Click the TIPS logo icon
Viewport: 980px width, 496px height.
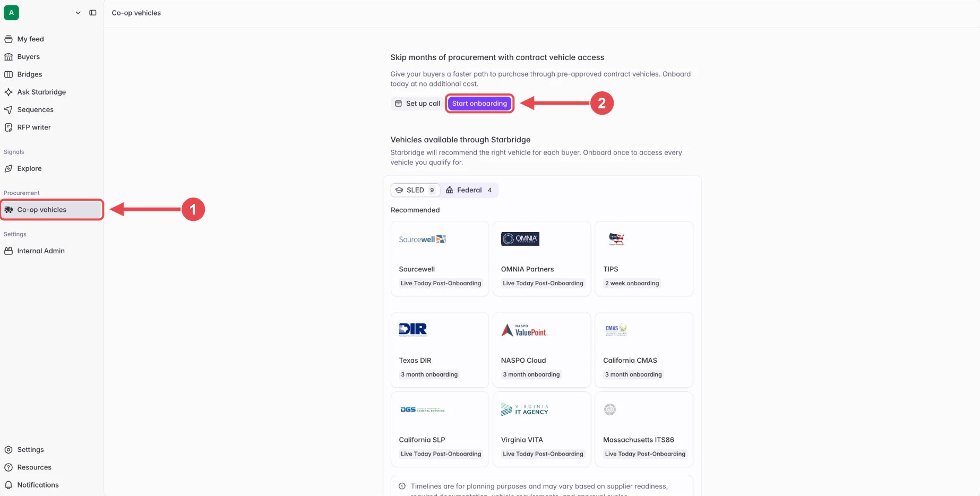point(616,239)
